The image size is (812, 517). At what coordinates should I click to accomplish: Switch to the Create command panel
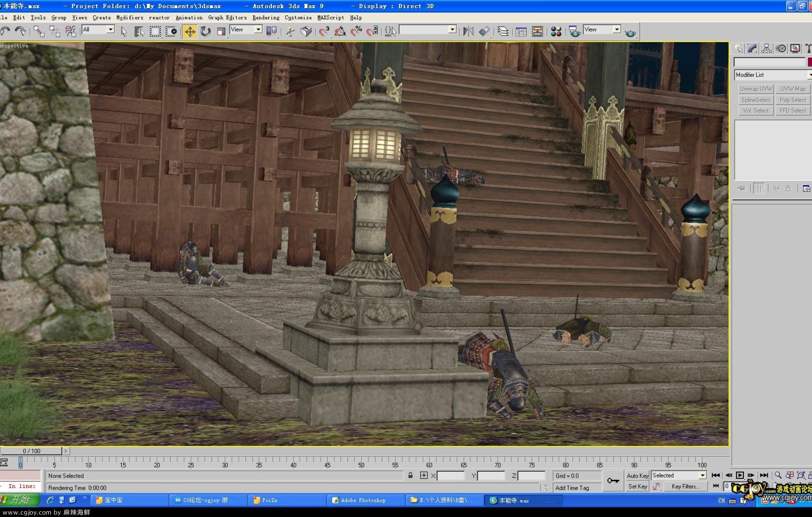[x=738, y=48]
